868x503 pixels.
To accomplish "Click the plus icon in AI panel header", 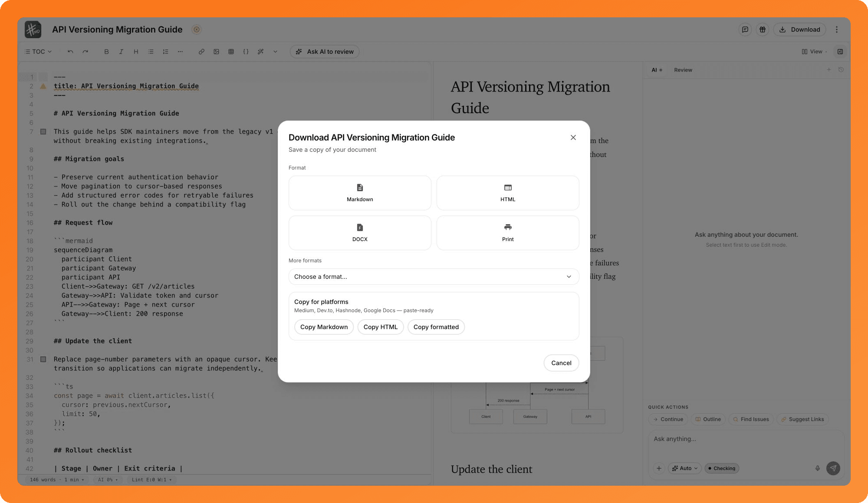I will click(x=829, y=69).
